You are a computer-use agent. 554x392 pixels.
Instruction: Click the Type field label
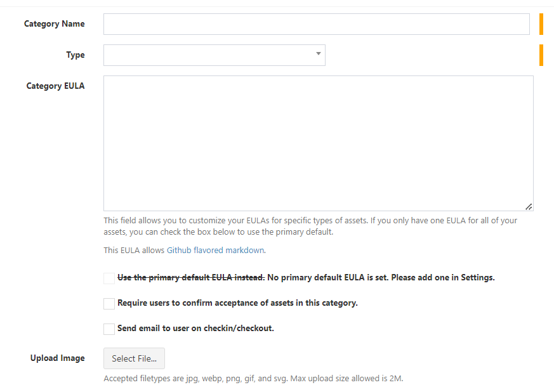[x=75, y=55]
